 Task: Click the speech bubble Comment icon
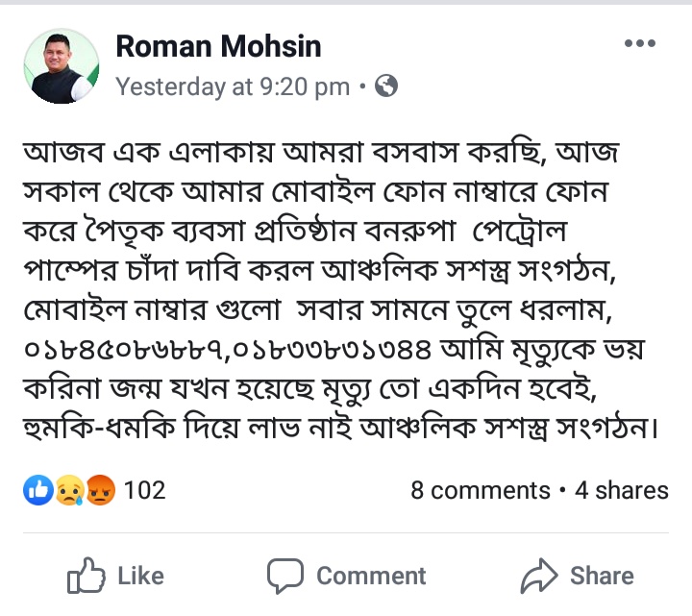284,576
